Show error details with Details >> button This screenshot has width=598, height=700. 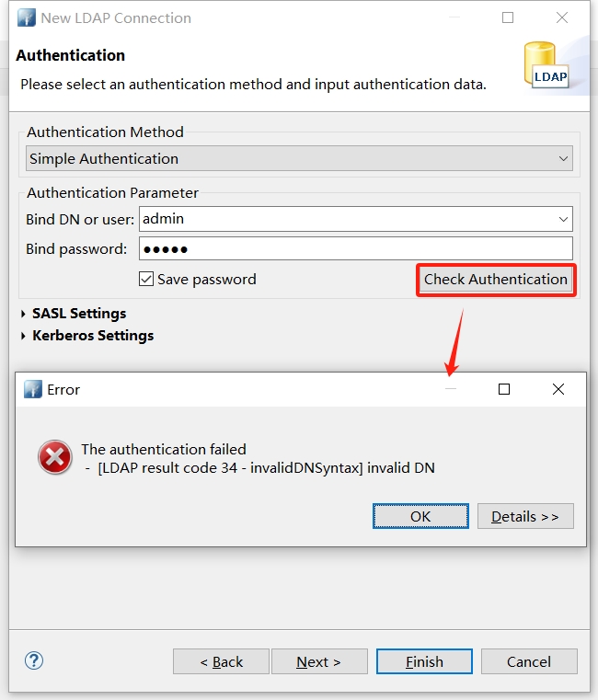pyautogui.click(x=524, y=516)
